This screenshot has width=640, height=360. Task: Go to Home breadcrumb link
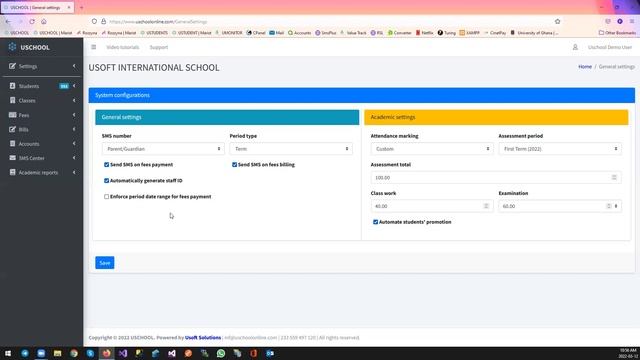point(585,67)
